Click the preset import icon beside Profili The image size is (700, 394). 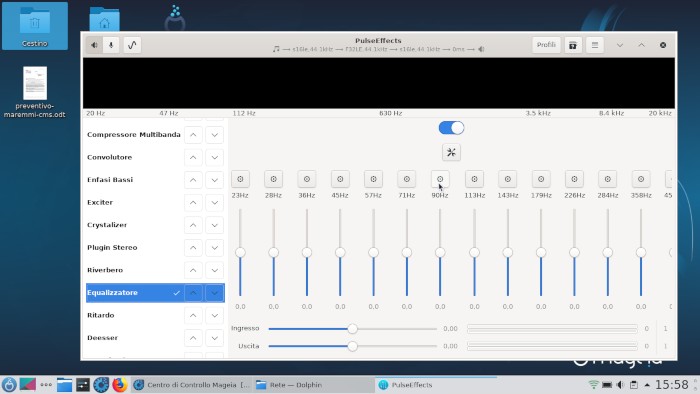pos(573,45)
